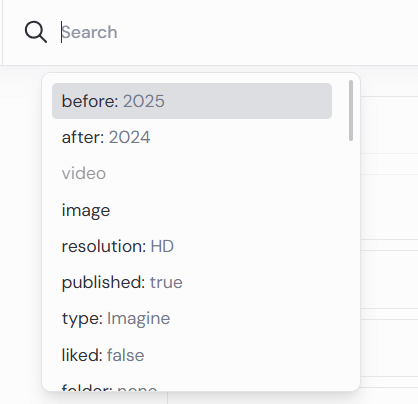Screen dimensions: 418x404
Task: Click the '2024' value in after suggestion
Action: point(129,137)
